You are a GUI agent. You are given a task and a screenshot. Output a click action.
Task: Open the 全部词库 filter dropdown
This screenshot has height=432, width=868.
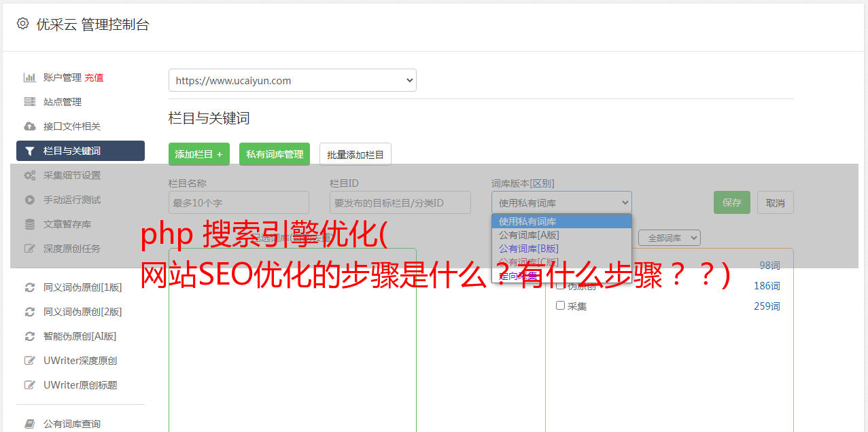click(x=670, y=238)
